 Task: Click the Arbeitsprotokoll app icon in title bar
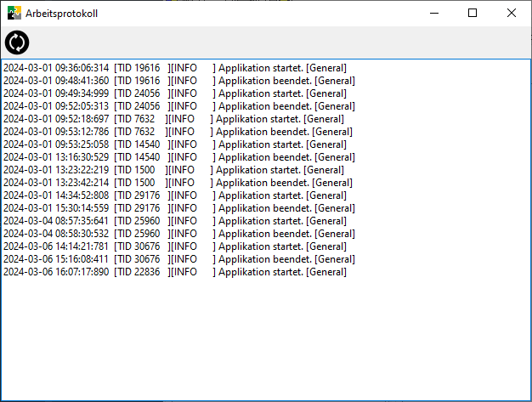(x=14, y=13)
